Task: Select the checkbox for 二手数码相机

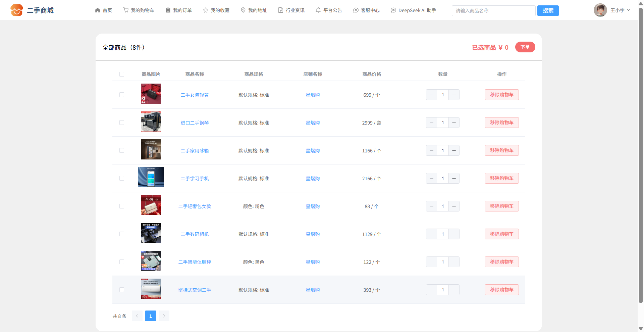Action: [x=122, y=234]
